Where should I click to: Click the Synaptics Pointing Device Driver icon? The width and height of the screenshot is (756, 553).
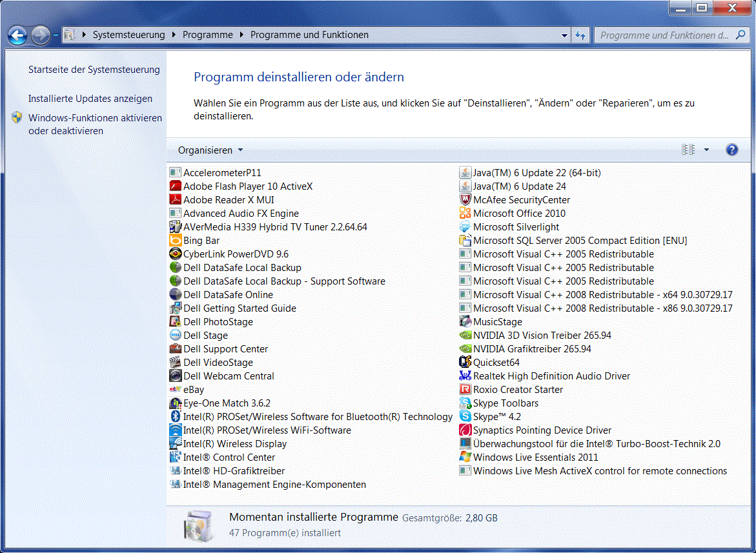click(x=465, y=430)
